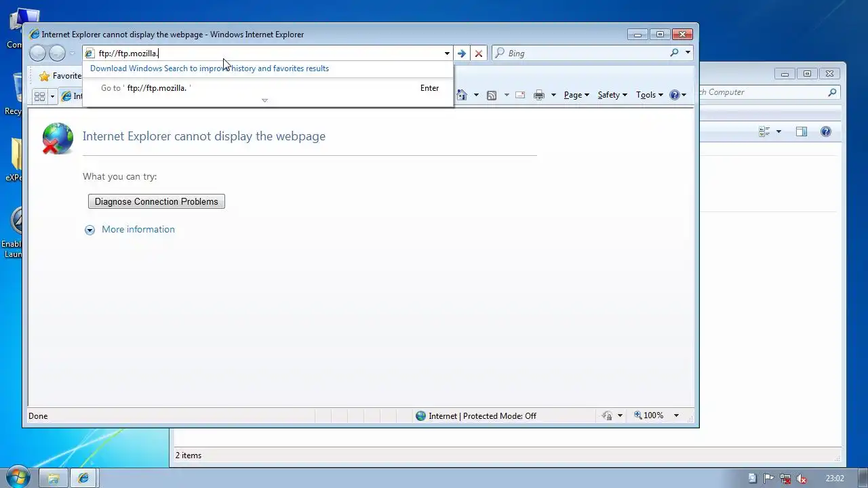
Task: Click the Forward navigation button
Action: click(58, 53)
